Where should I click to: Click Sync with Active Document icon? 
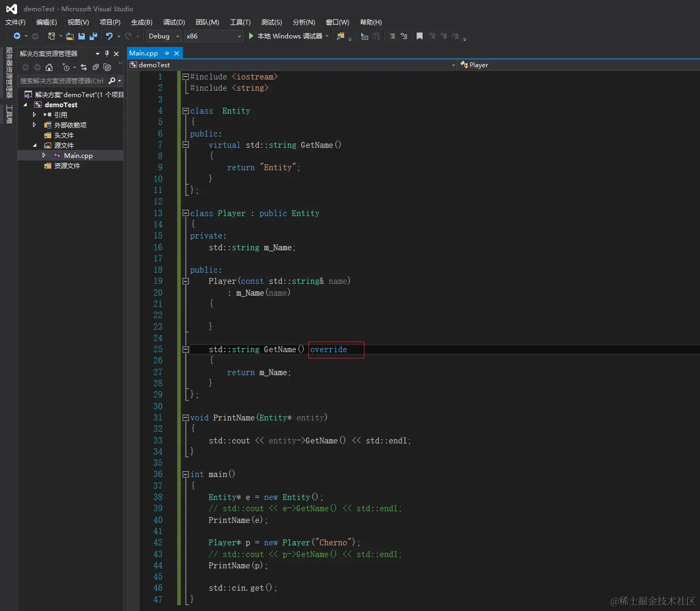84,67
